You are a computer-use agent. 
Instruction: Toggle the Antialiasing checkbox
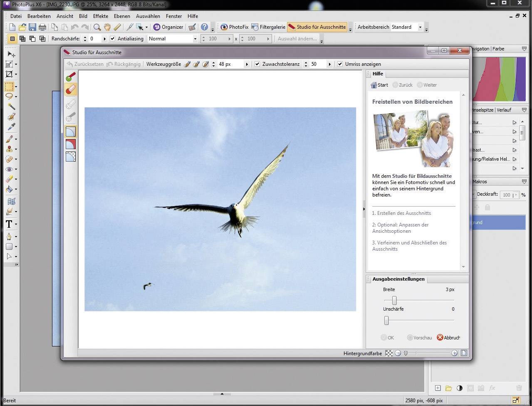click(x=112, y=39)
